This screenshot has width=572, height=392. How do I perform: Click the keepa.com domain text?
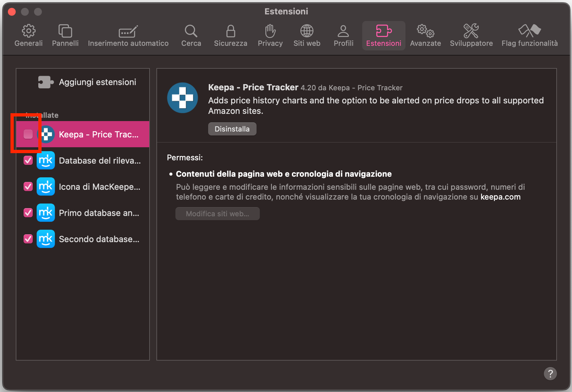point(500,197)
